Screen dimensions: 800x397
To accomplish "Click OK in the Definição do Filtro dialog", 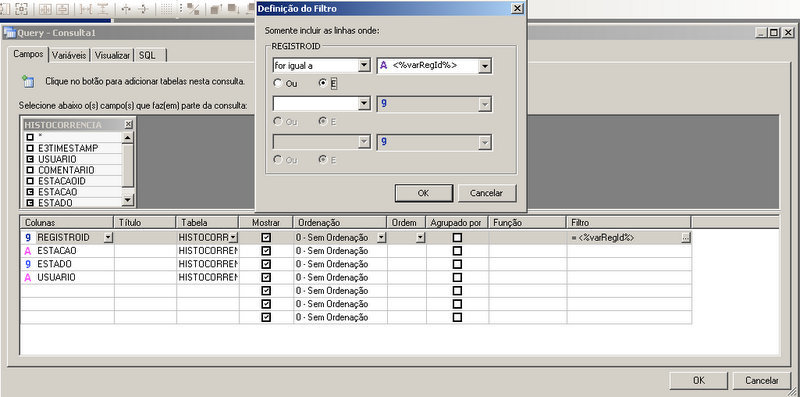I will click(x=423, y=193).
